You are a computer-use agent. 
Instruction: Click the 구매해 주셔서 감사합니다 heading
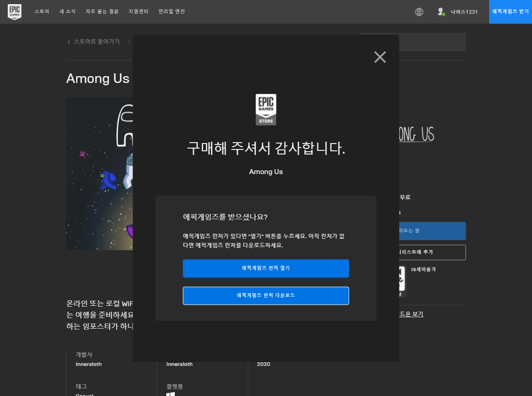(266, 148)
